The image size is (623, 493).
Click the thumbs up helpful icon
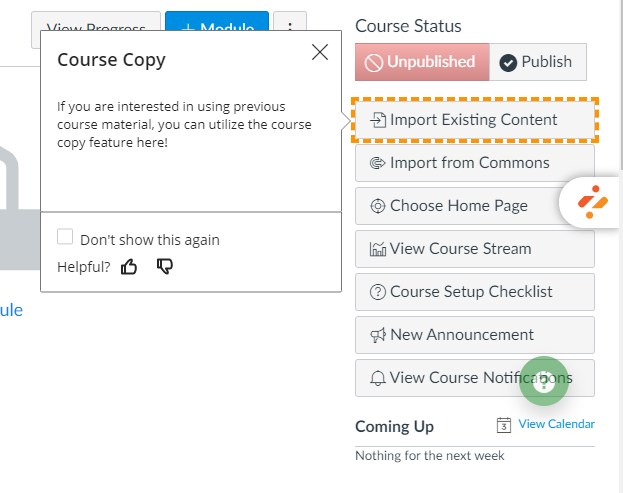(128, 266)
